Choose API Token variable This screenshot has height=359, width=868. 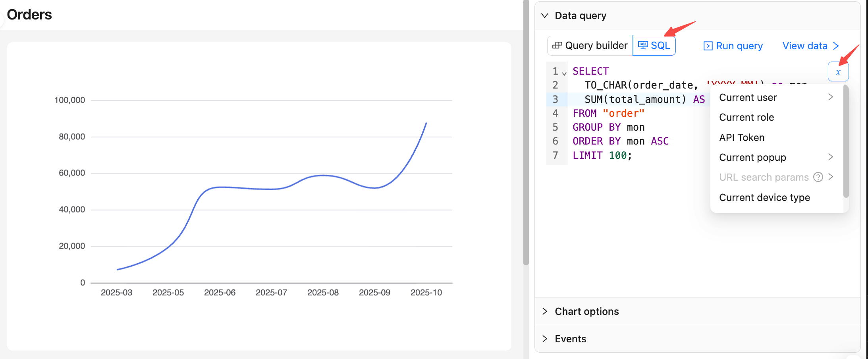pyautogui.click(x=742, y=137)
